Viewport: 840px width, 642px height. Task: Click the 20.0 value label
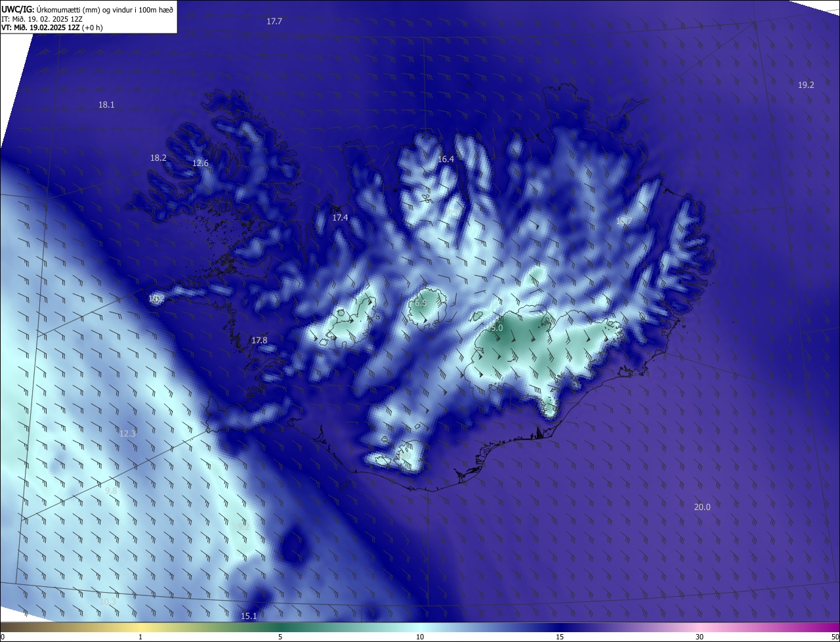click(702, 507)
